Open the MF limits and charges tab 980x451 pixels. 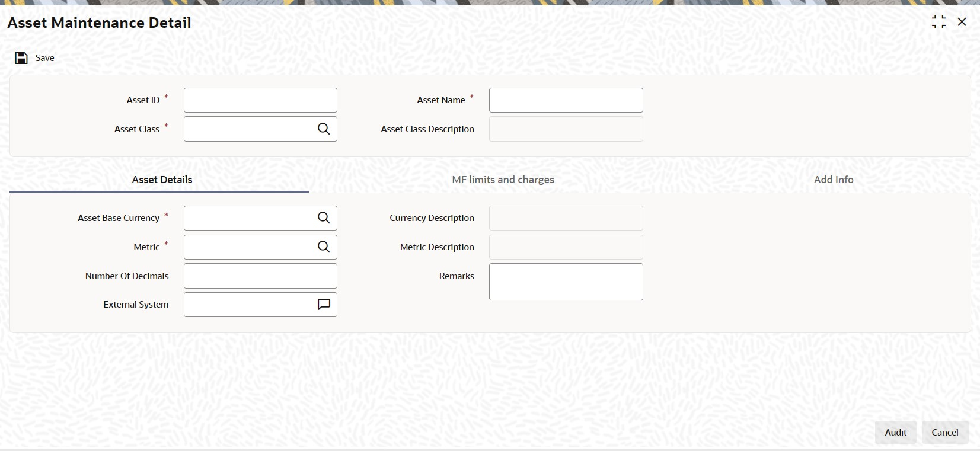pos(503,180)
